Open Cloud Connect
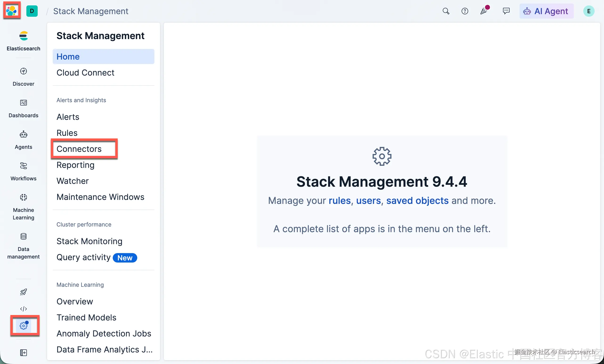The width and height of the screenshot is (604, 364). click(85, 73)
